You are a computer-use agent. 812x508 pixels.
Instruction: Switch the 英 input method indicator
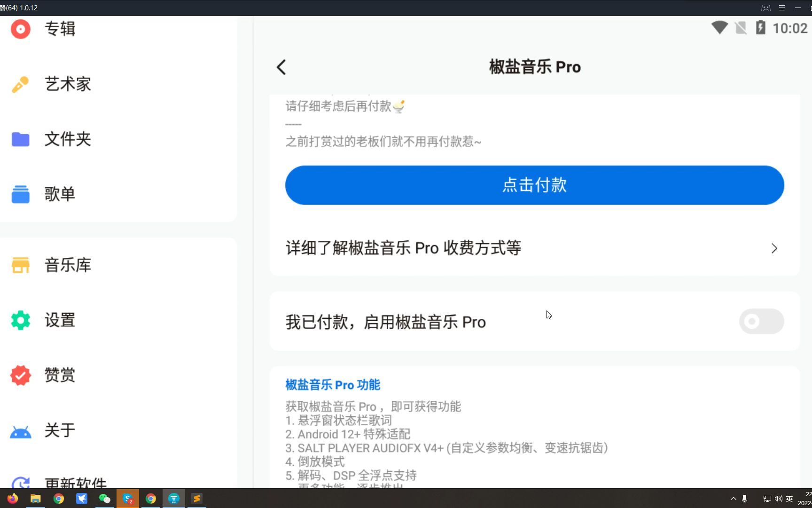tap(789, 499)
